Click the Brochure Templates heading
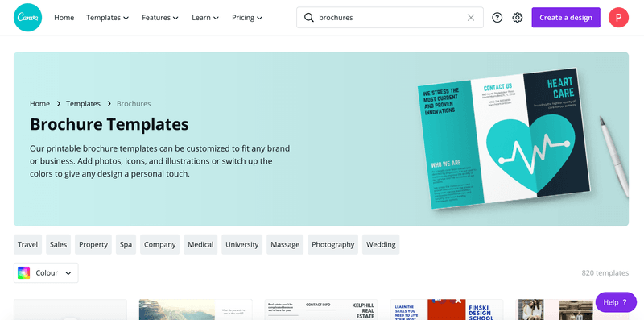 click(109, 124)
